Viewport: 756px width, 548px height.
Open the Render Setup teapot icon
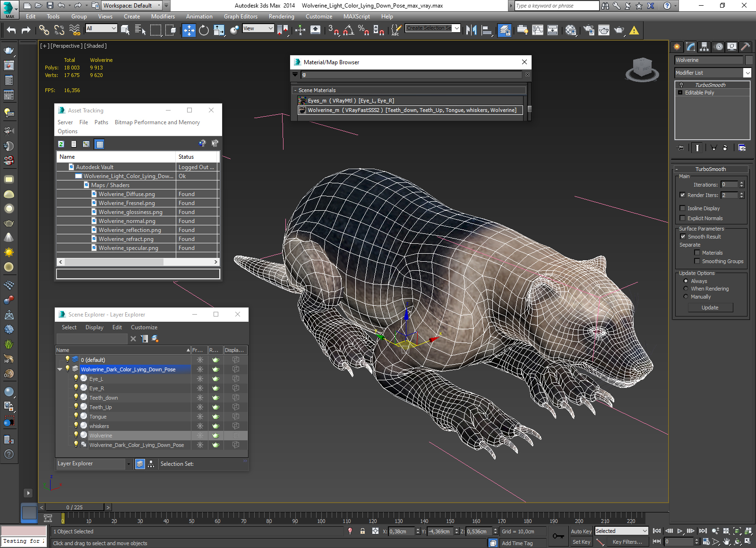coord(589,30)
